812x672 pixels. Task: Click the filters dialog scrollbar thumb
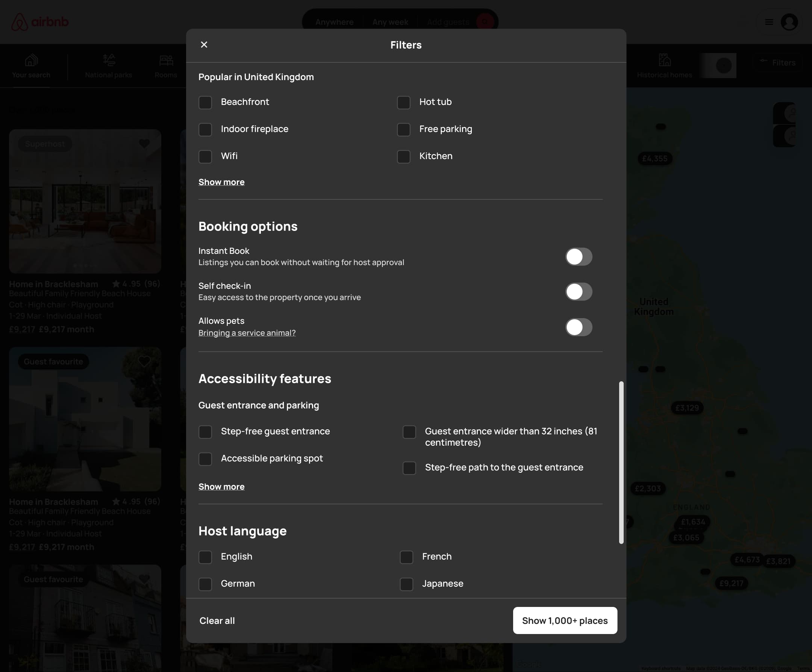click(x=621, y=462)
